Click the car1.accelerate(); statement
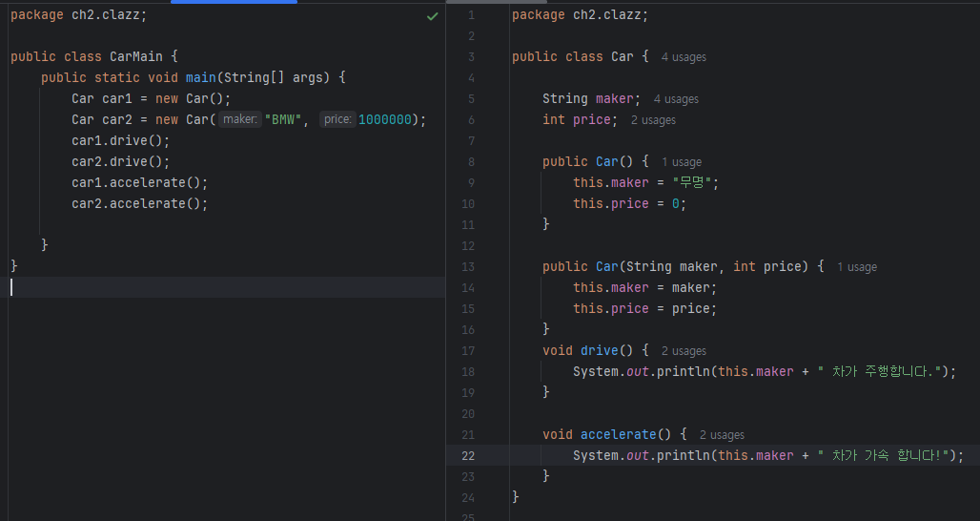 140,182
